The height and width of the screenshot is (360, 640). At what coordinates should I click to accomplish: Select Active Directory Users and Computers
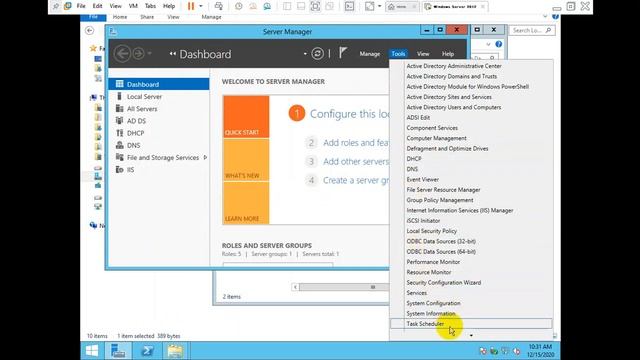453,107
